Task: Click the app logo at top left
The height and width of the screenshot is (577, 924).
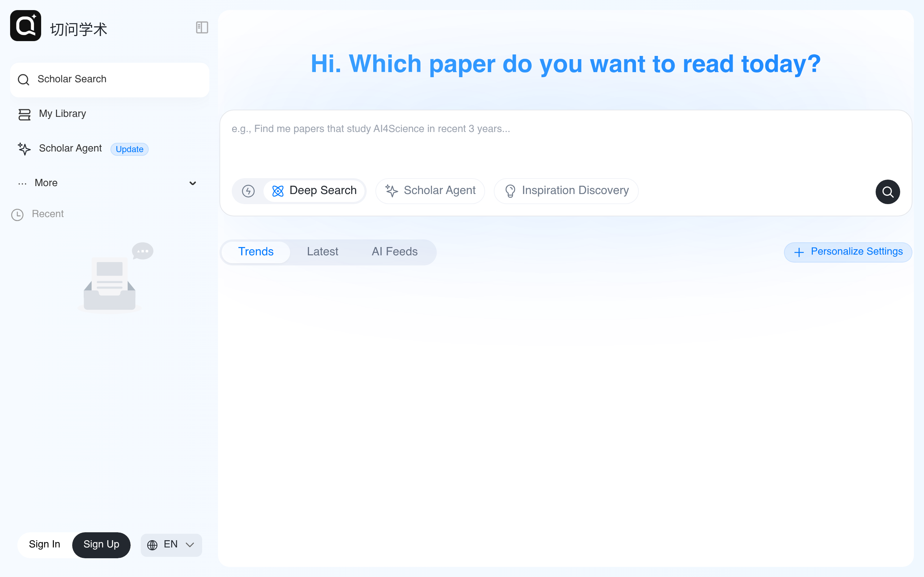Action: coord(26,26)
